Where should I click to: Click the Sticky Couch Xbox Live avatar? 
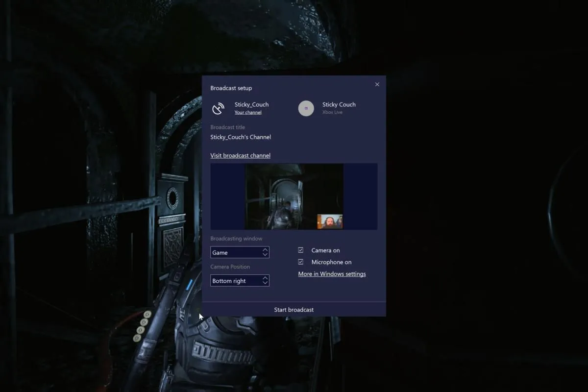pos(306,108)
